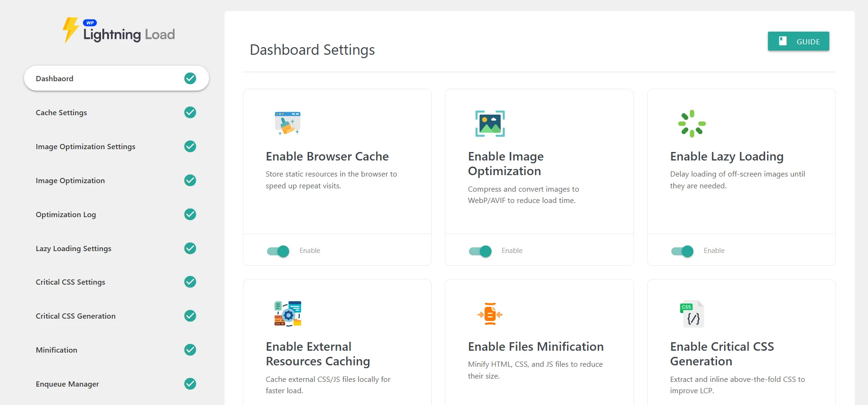The width and height of the screenshot is (868, 405).
Task: Disable the Image Optimization toggle switch
Action: [480, 251]
